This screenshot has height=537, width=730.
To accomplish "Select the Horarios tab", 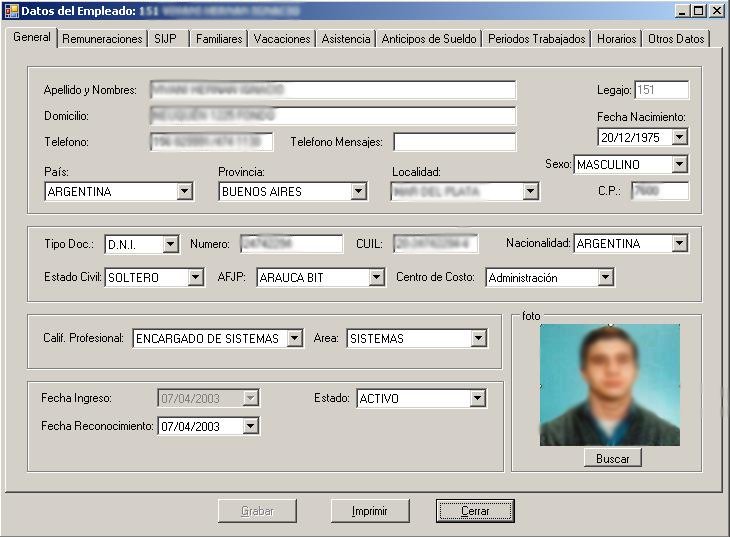I will pos(616,39).
